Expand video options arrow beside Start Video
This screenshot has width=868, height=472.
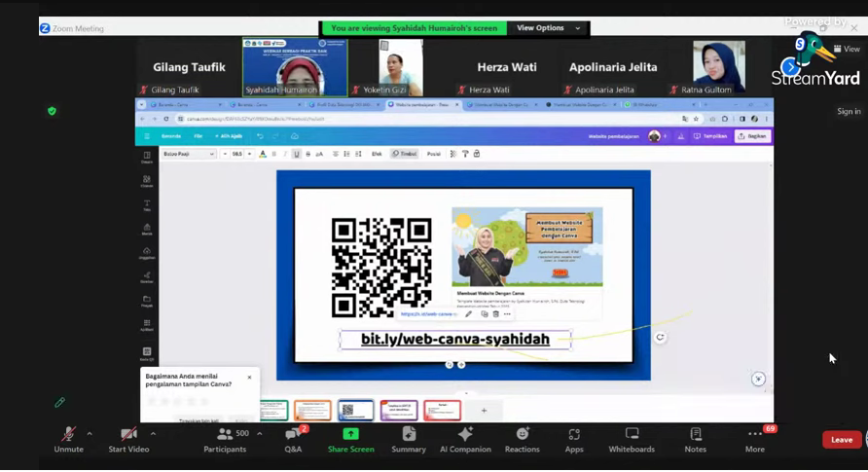[154, 434]
